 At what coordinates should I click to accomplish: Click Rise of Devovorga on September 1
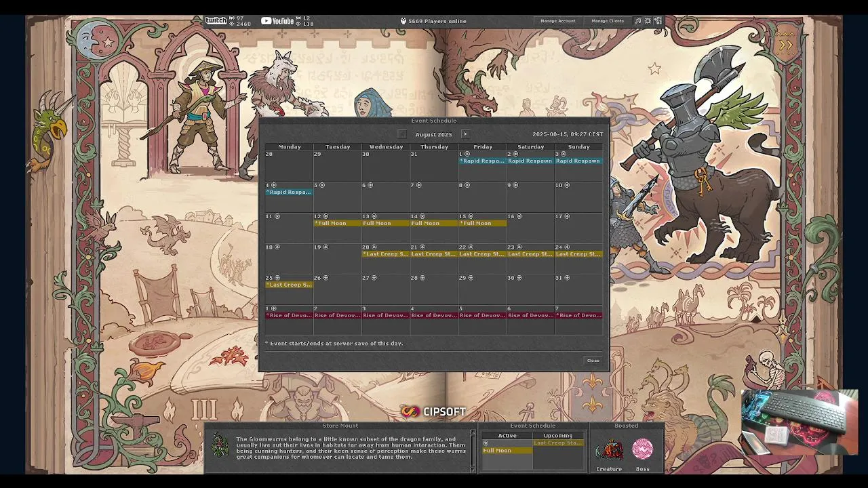pyautogui.click(x=289, y=315)
